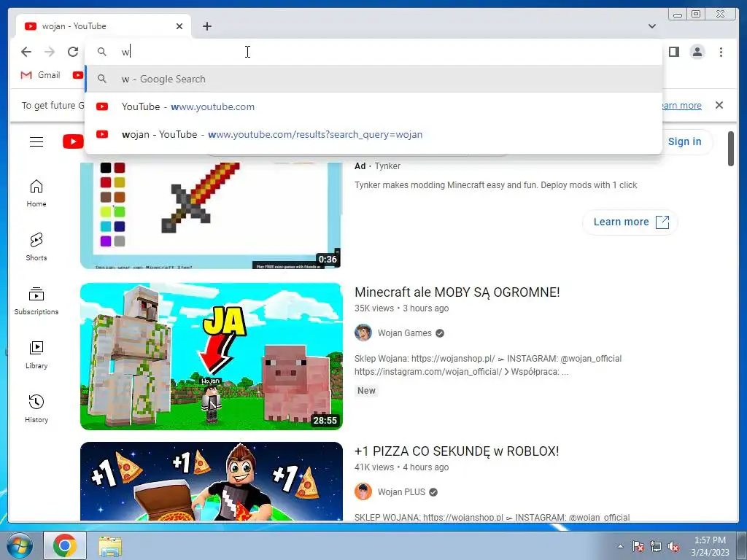This screenshot has height=560, width=747.
Task: Click the page vertical scrollbar thumb
Action: coord(731,149)
